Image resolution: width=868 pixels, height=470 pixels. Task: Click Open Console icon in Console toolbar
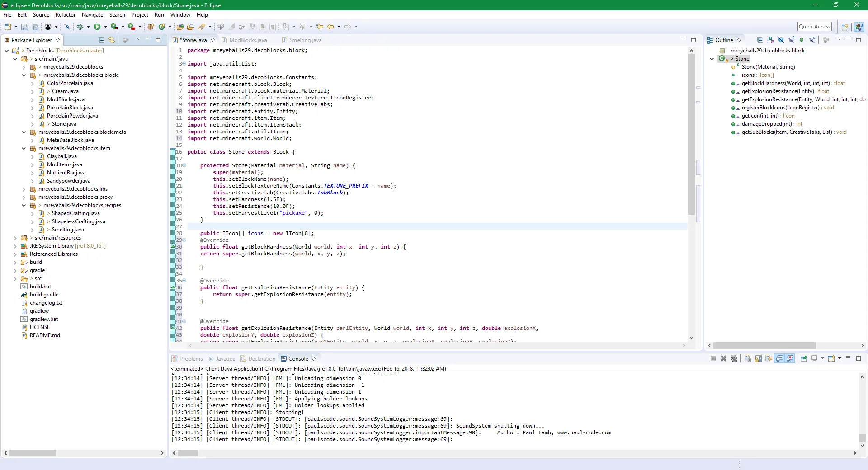click(x=831, y=359)
